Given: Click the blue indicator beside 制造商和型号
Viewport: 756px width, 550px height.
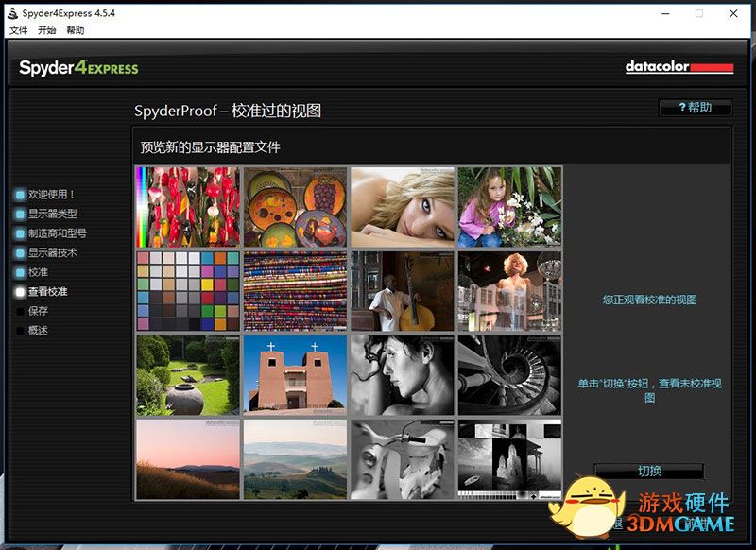Looking at the screenshot, I should coord(20,233).
